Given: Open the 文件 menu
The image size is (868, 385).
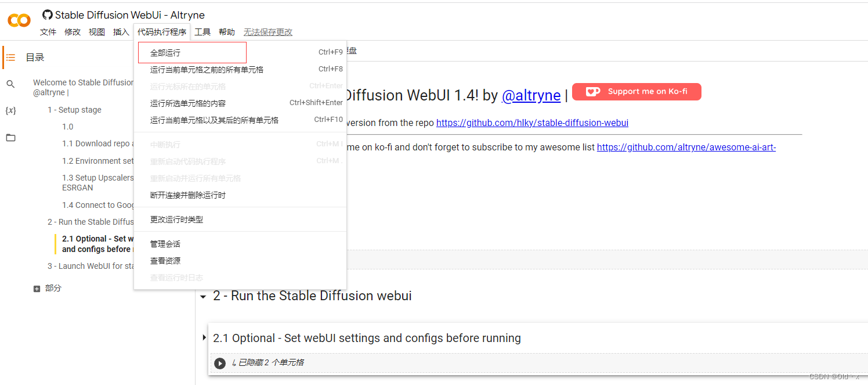Looking at the screenshot, I should 48,32.
